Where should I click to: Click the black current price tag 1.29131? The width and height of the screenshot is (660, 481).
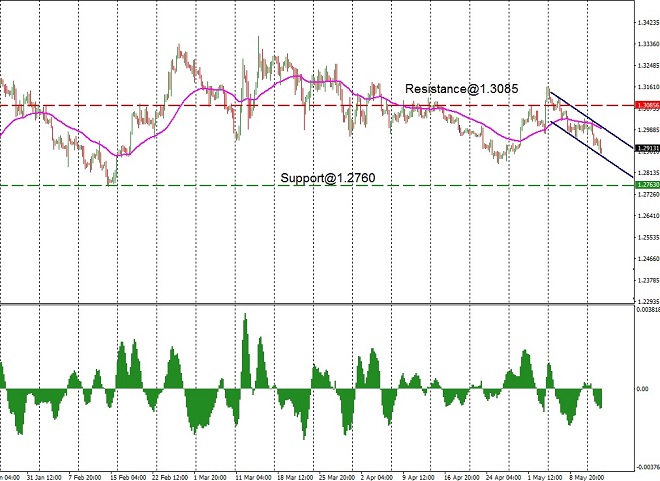point(647,148)
